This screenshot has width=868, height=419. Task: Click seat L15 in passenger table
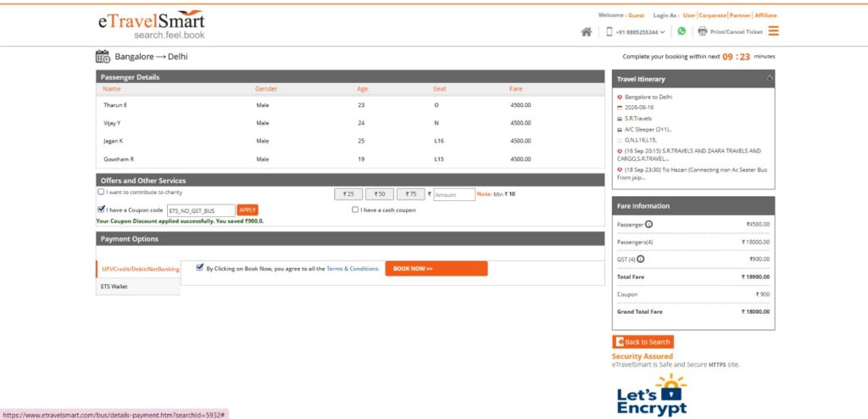click(439, 159)
